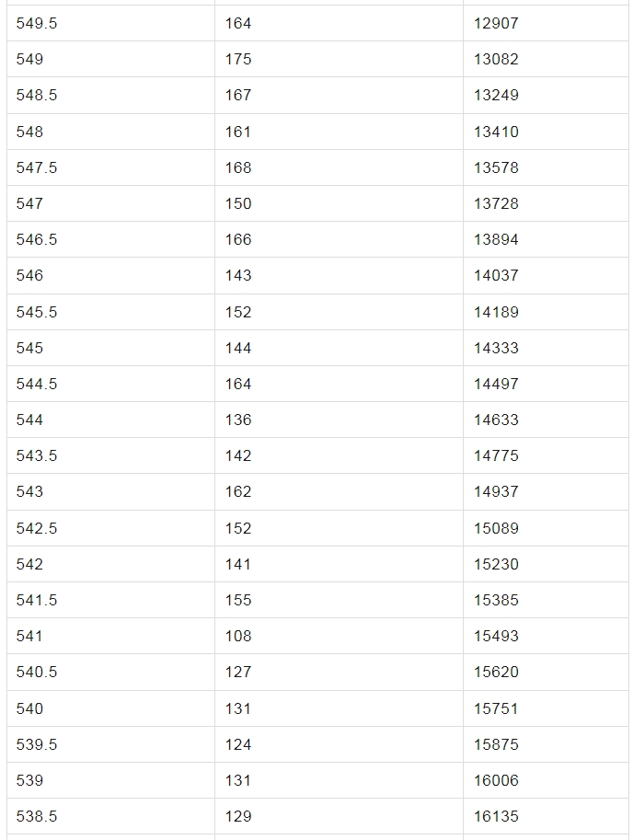Screen dimensions: 633x840
Task: Select the count cell 143
Action: (x=238, y=275)
